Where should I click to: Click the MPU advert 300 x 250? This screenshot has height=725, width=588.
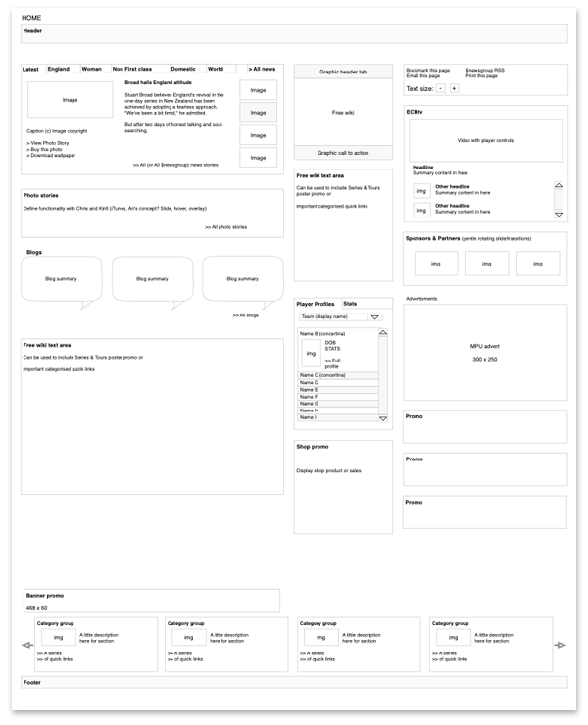pyautogui.click(x=485, y=353)
